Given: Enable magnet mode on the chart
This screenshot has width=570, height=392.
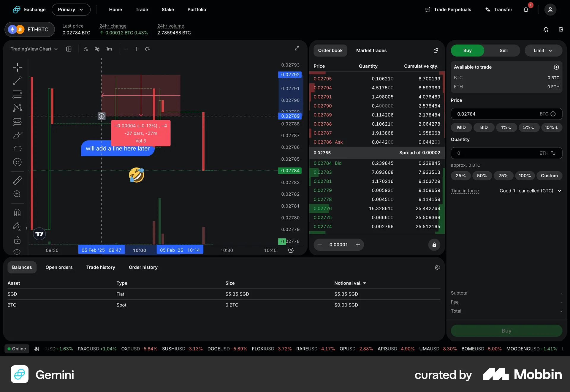Looking at the screenshot, I should click(17, 212).
